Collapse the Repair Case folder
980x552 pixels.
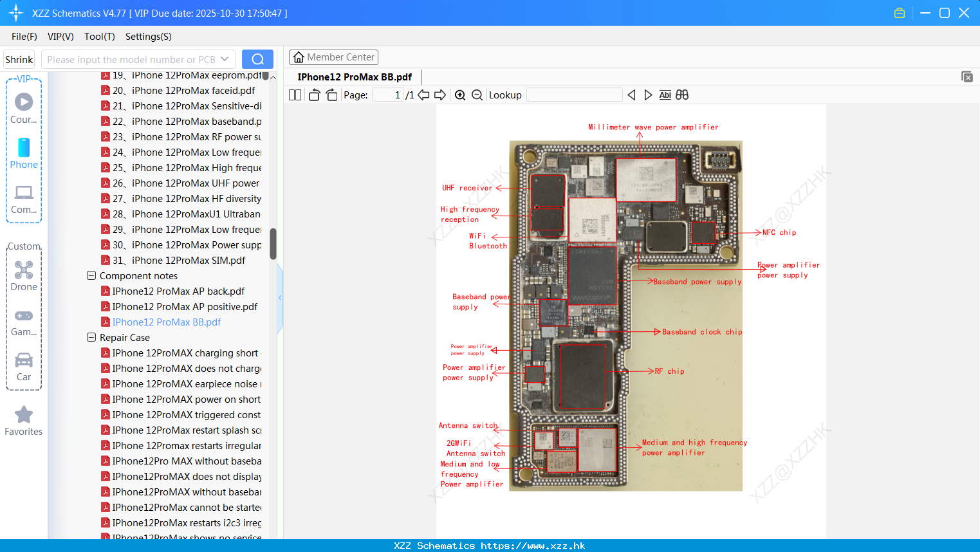pos(91,337)
